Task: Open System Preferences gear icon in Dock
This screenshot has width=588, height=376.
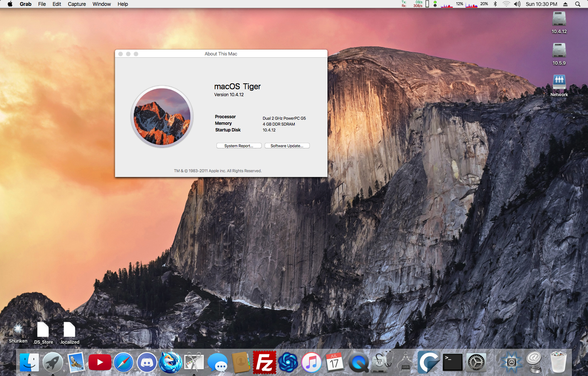Action: click(476, 362)
